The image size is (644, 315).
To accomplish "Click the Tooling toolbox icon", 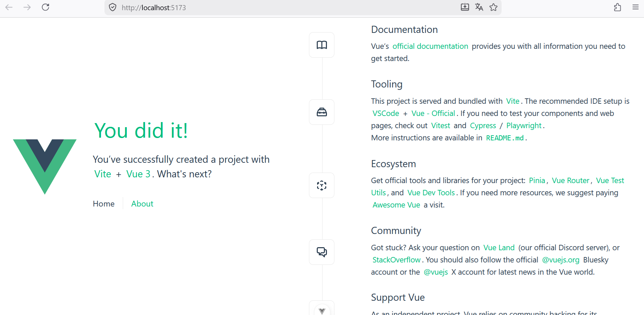I will pyautogui.click(x=321, y=112).
